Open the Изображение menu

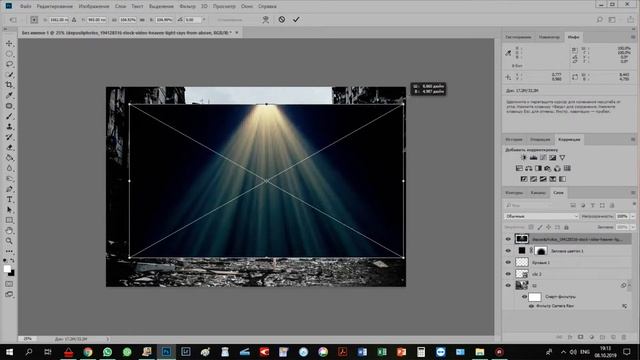pos(94,6)
